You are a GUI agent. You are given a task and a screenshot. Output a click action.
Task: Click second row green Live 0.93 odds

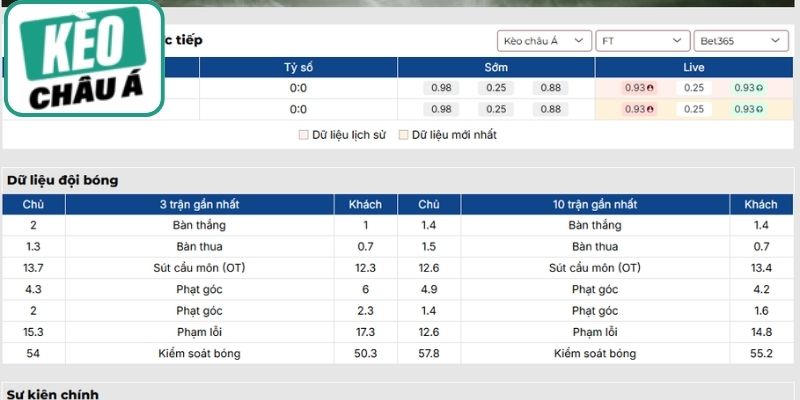pos(748,109)
